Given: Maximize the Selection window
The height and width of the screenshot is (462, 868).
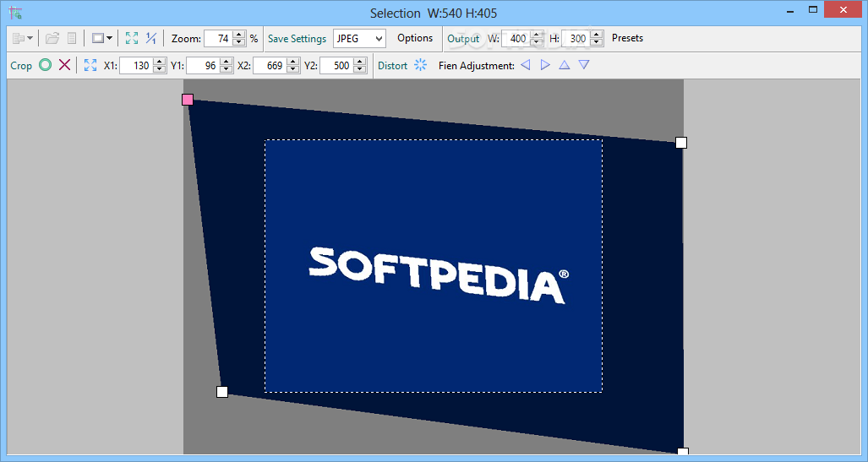Looking at the screenshot, I should [x=813, y=9].
